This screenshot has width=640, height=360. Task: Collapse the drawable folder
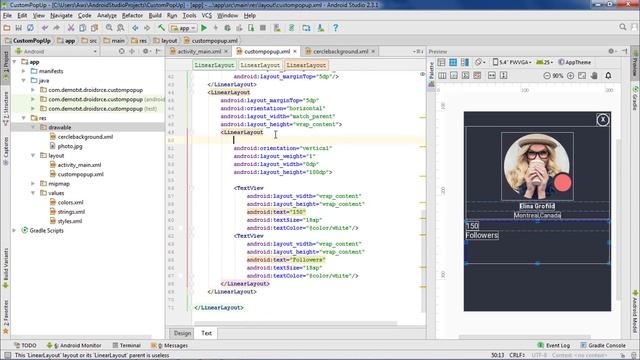[33, 127]
